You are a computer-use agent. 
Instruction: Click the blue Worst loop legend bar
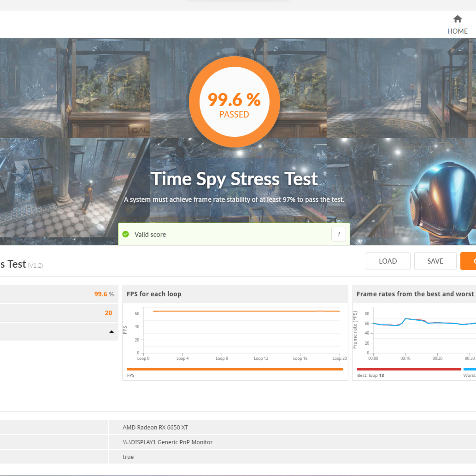[470, 369]
